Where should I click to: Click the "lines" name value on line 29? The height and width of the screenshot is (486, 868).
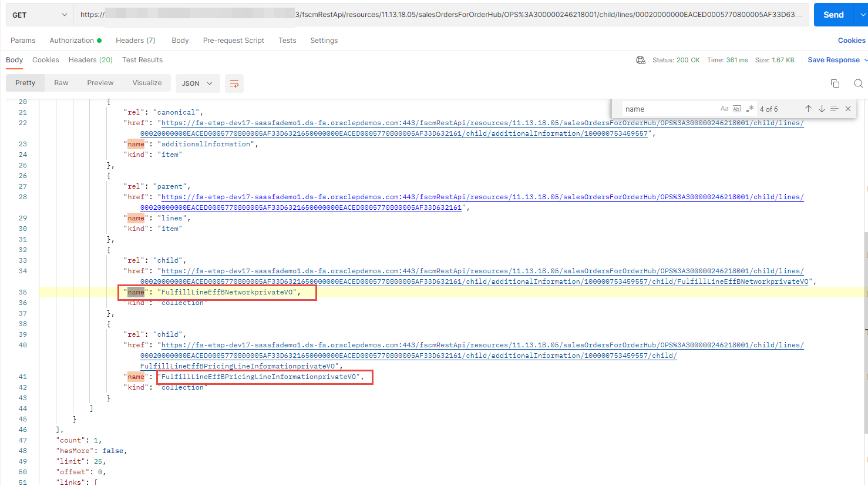point(172,218)
